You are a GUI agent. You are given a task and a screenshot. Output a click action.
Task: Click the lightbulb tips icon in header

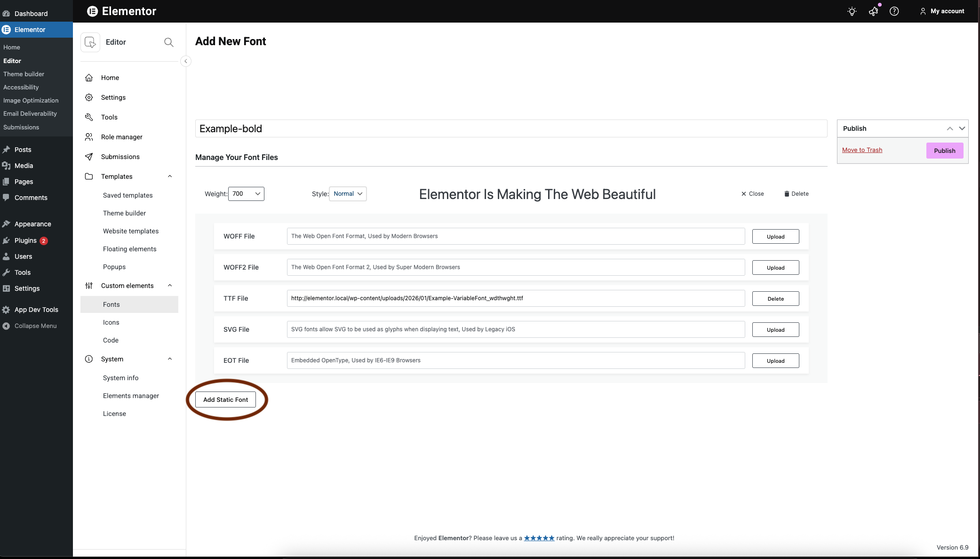click(x=852, y=11)
